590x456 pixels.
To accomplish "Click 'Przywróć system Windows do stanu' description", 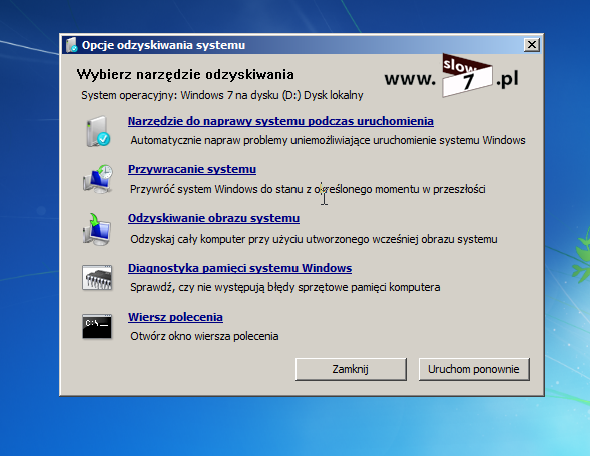I will click(x=308, y=189).
